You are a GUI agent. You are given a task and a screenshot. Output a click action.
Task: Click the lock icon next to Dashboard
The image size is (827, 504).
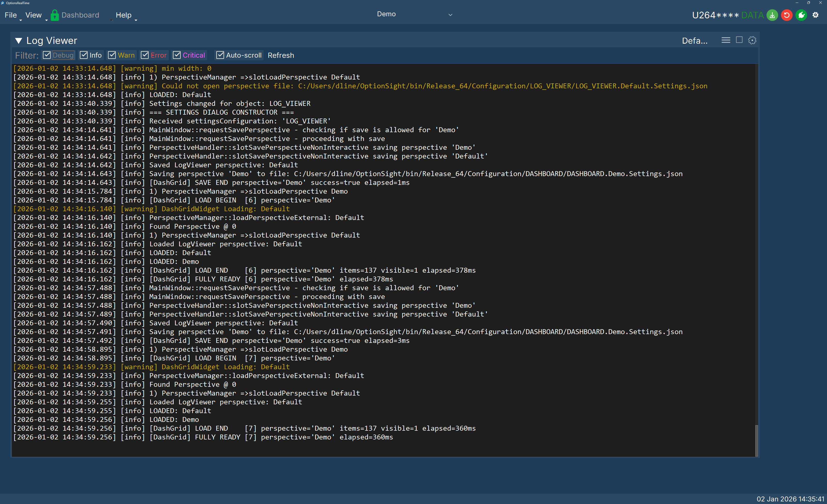[x=55, y=15]
